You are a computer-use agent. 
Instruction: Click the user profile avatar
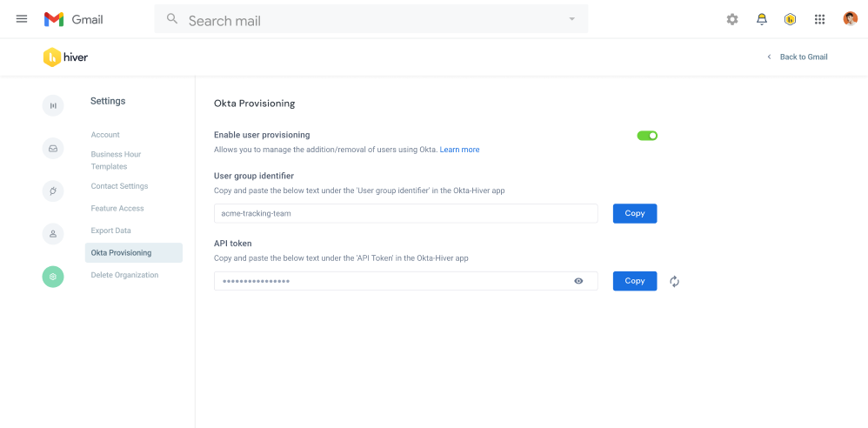850,19
